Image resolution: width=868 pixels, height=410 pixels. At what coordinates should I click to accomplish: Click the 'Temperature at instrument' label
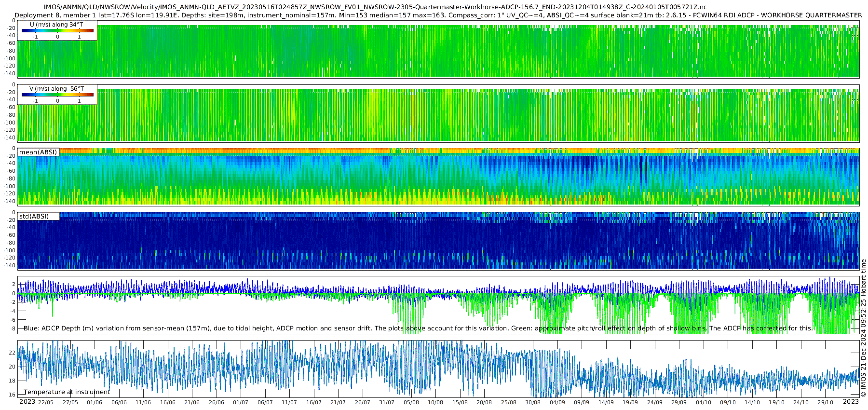click(67, 392)
